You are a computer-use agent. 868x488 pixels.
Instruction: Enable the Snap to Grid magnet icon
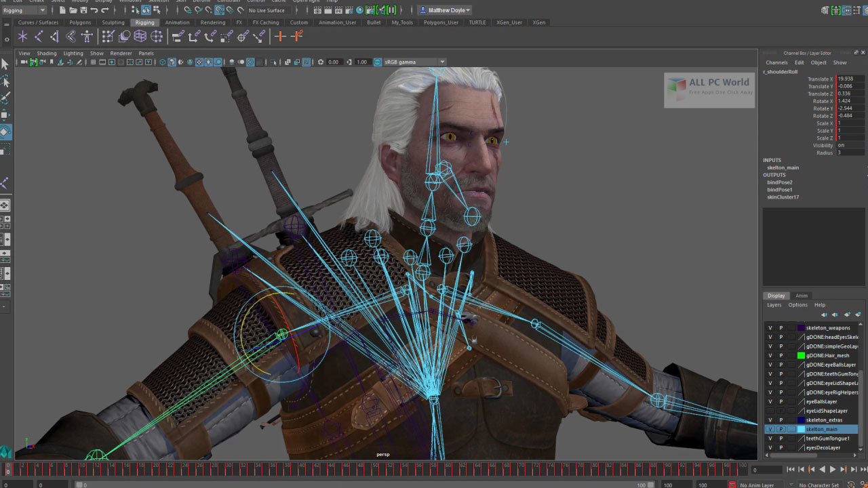click(x=188, y=10)
